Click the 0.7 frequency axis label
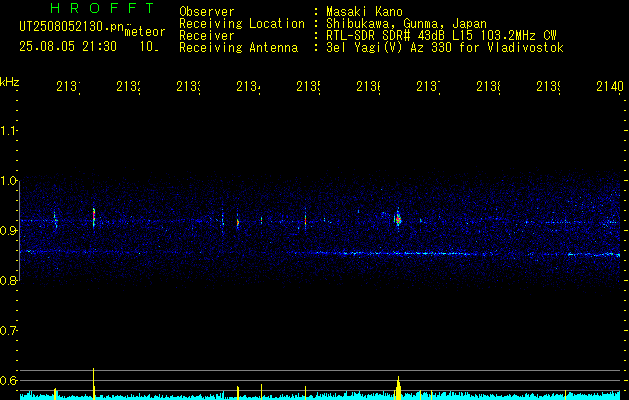Viewport: 629px width, 400px height. pos(8,331)
